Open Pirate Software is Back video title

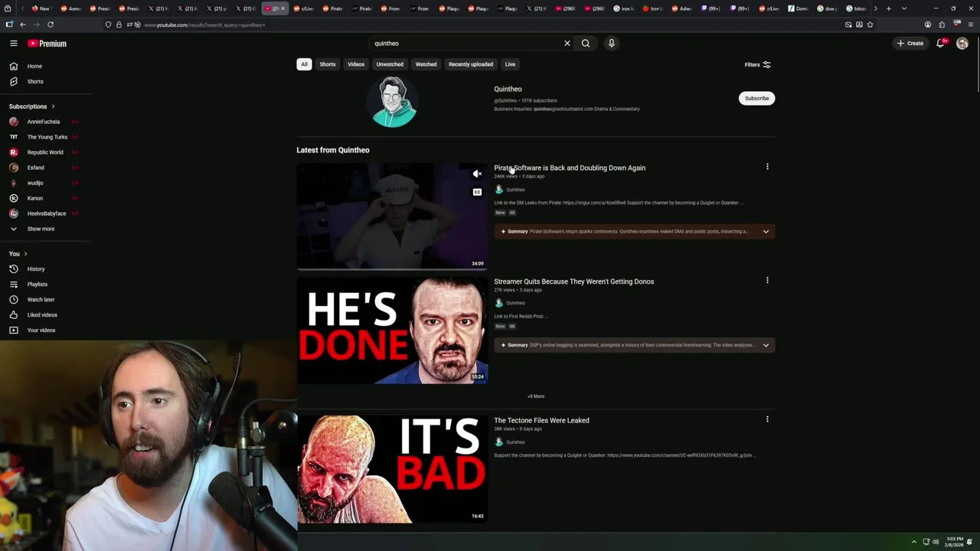570,168
